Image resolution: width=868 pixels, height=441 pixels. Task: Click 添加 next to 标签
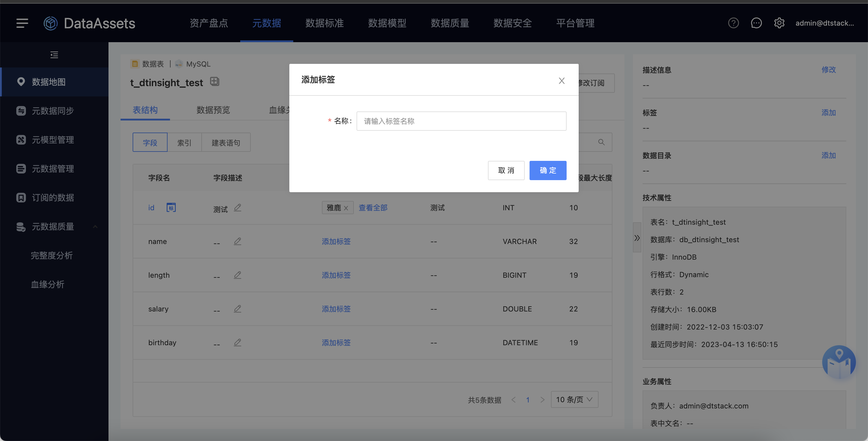point(829,113)
